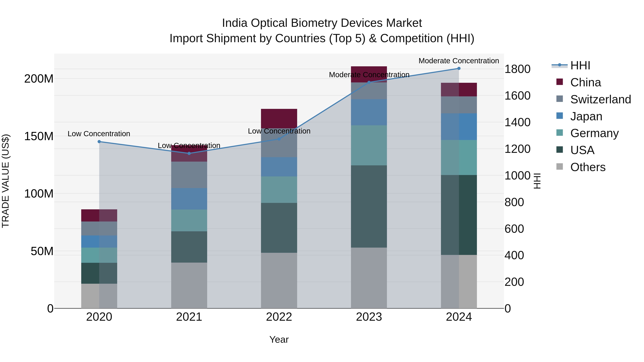The image size is (644, 362).
Task: Click the chart title India Optical Biometry Devices Market
Action: point(322,23)
